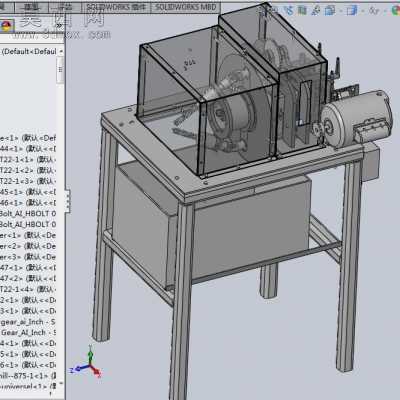Select the top-level (Default<Defaul assembly entry
The height and width of the screenshot is (400, 400).
coord(29,52)
